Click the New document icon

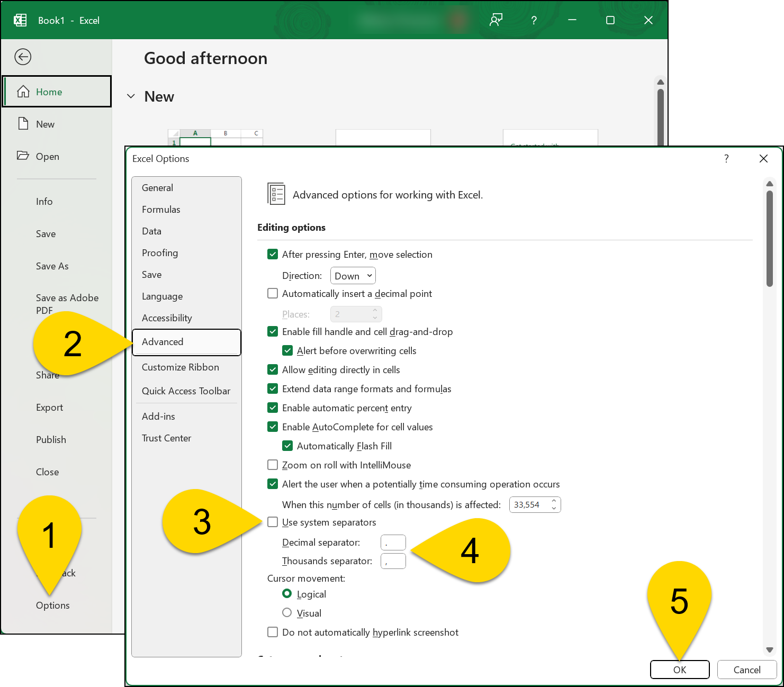pyautogui.click(x=23, y=123)
